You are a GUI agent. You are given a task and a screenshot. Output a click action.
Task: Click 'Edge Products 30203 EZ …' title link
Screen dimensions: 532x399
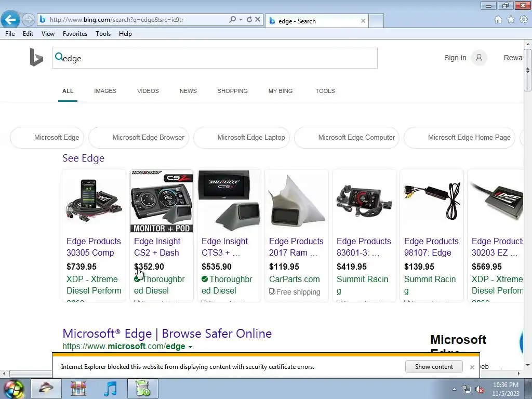pos(497,247)
